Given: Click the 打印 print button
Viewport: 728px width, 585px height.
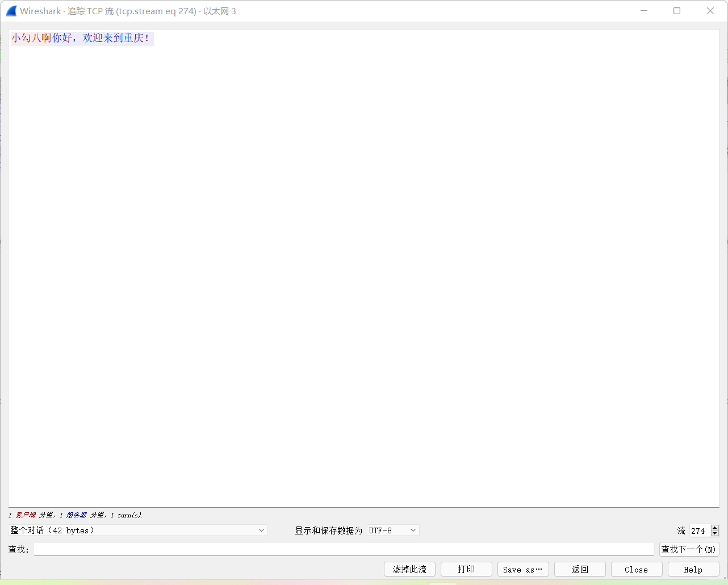Looking at the screenshot, I should (466, 569).
